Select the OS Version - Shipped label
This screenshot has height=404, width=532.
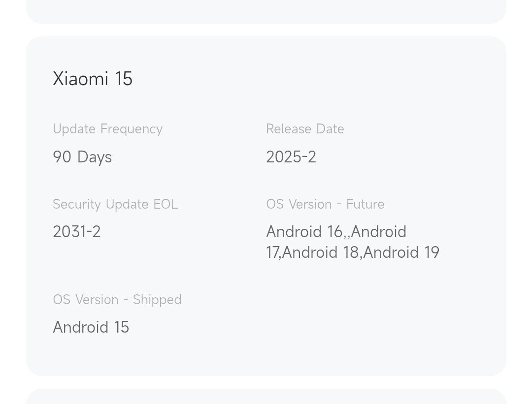point(117,300)
